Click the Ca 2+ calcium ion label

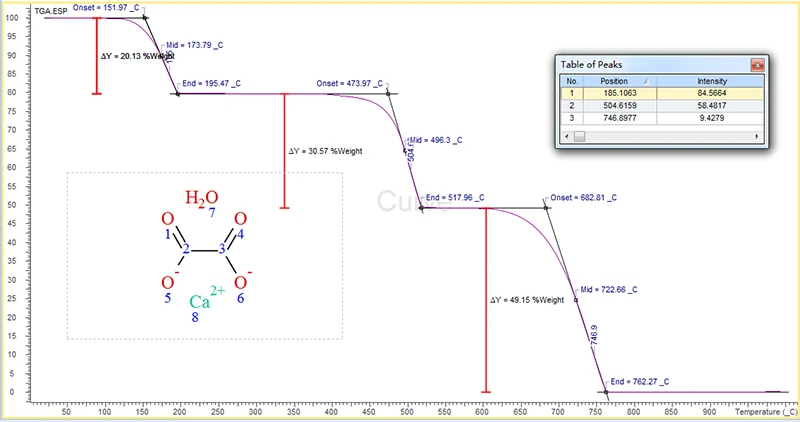point(207,298)
